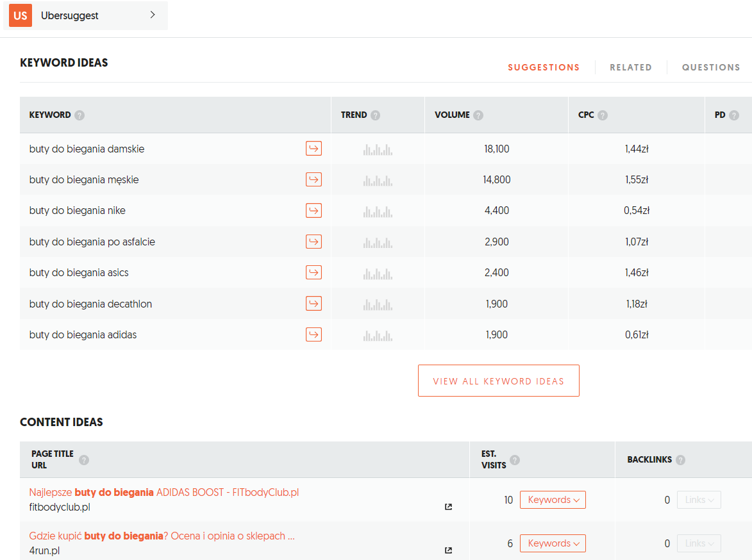Switch to the Questions tab
752x560 pixels.
click(711, 68)
